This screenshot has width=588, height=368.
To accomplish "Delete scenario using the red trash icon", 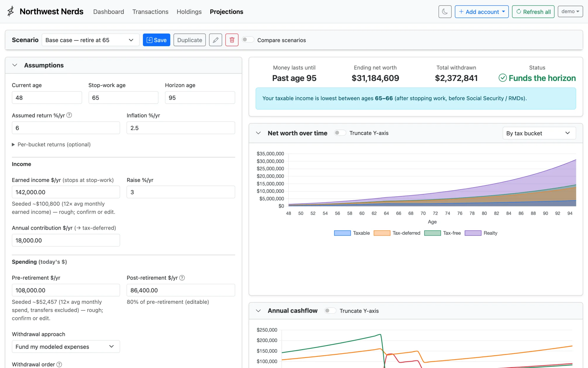I will click(x=232, y=40).
